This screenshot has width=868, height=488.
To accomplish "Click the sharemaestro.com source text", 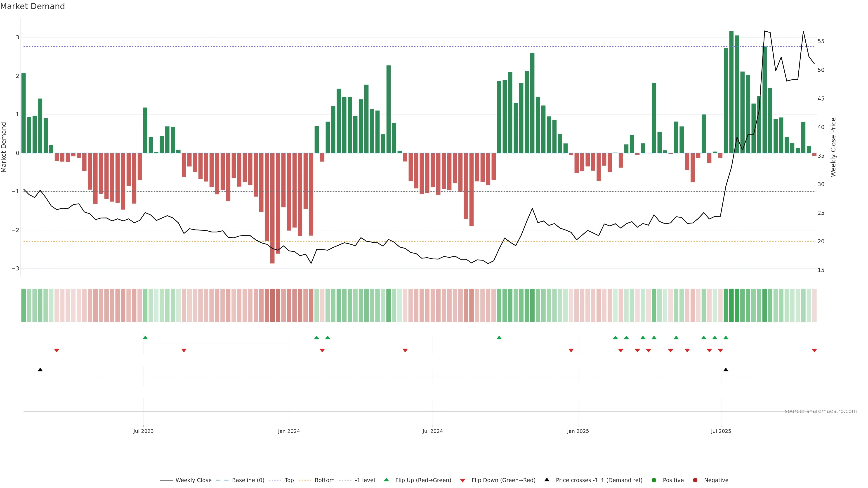I will click(821, 411).
